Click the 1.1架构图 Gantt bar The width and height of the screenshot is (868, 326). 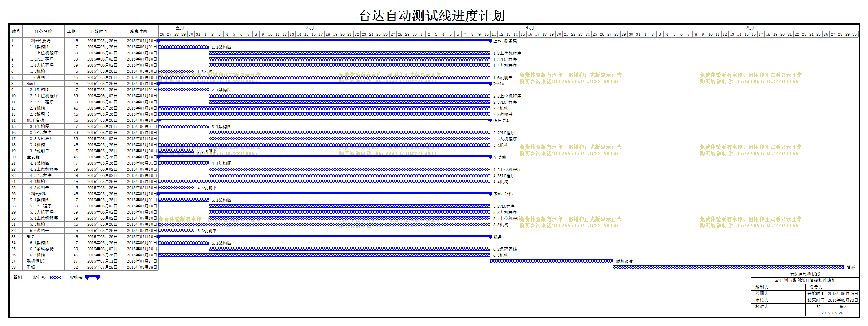click(184, 47)
